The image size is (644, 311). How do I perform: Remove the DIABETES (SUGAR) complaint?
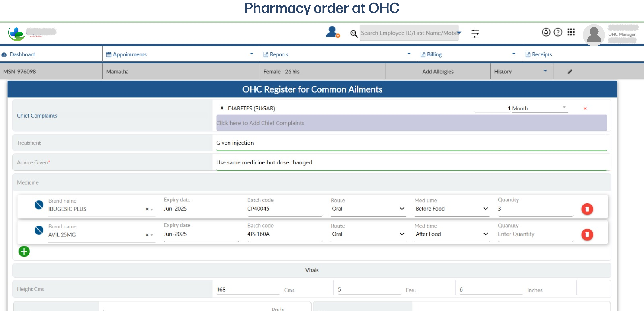(585, 108)
